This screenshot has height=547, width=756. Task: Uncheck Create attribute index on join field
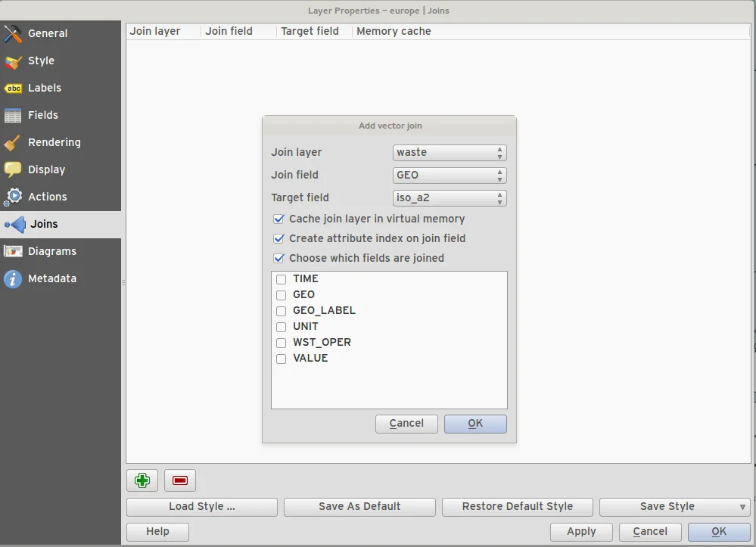coord(278,239)
